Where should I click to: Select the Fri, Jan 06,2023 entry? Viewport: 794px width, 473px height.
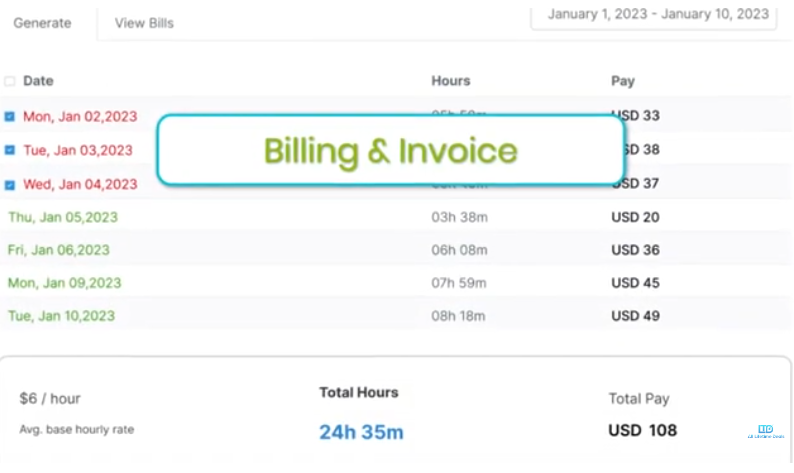pos(59,250)
